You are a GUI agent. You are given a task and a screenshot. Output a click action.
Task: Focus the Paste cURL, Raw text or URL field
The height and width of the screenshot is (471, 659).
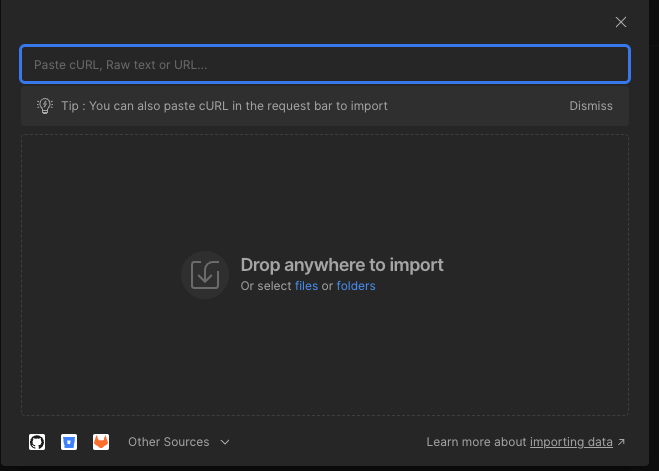324,64
